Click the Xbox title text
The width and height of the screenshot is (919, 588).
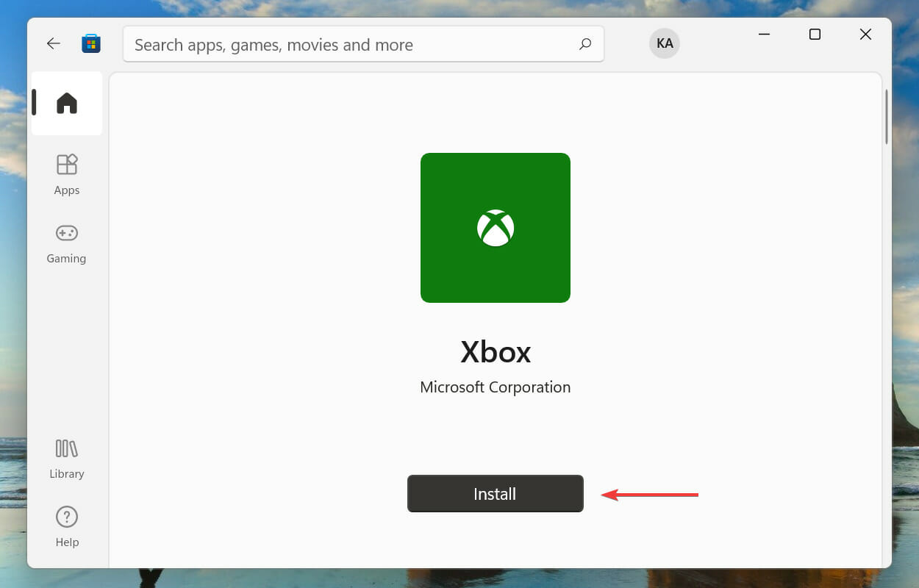(x=495, y=352)
